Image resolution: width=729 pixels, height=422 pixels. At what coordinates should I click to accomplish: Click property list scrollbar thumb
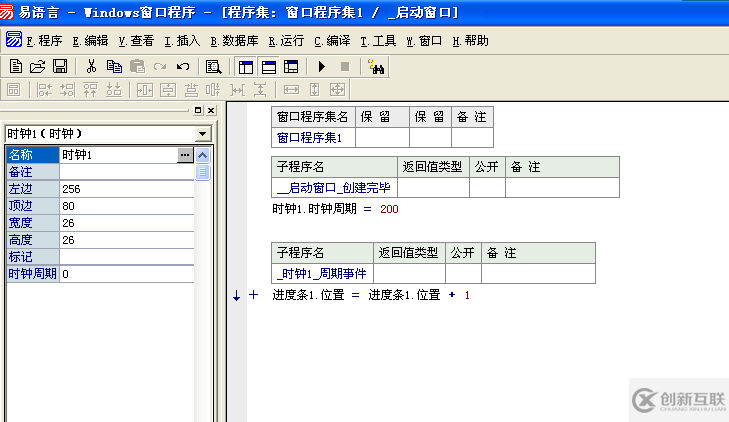click(203, 172)
